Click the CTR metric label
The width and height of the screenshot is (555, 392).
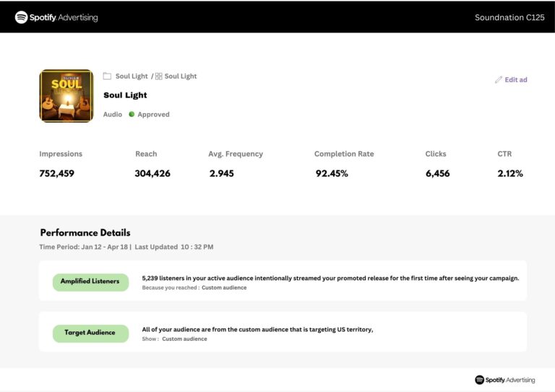point(504,154)
